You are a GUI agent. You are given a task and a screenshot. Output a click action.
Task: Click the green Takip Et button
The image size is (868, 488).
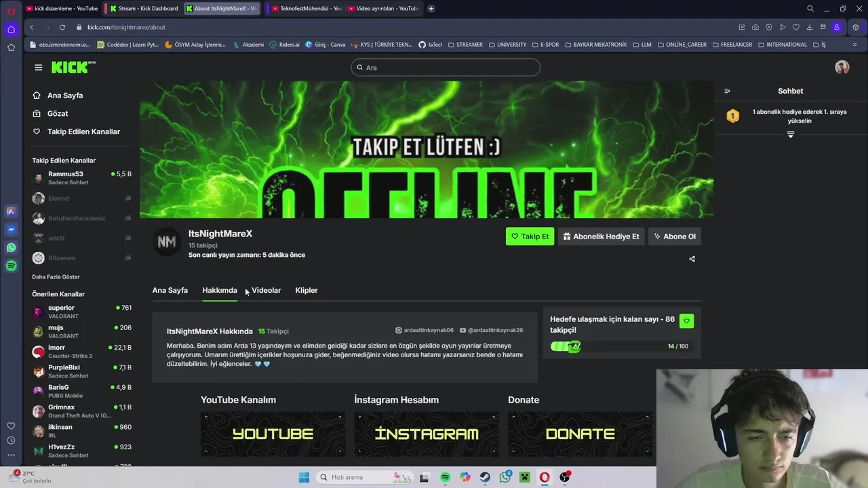(x=530, y=237)
